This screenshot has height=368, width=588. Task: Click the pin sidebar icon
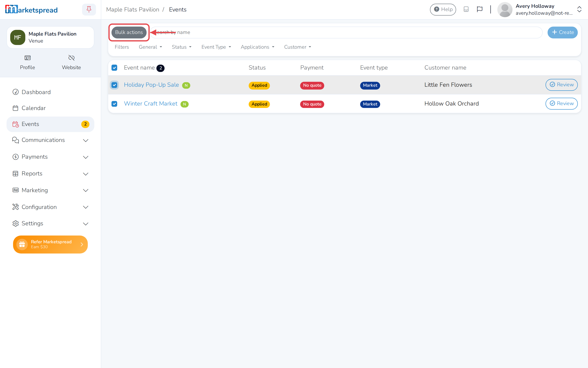[x=89, y=9]
